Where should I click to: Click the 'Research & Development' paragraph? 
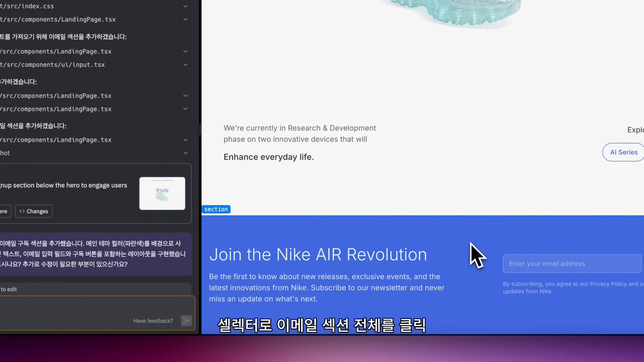tap(300, 134)
